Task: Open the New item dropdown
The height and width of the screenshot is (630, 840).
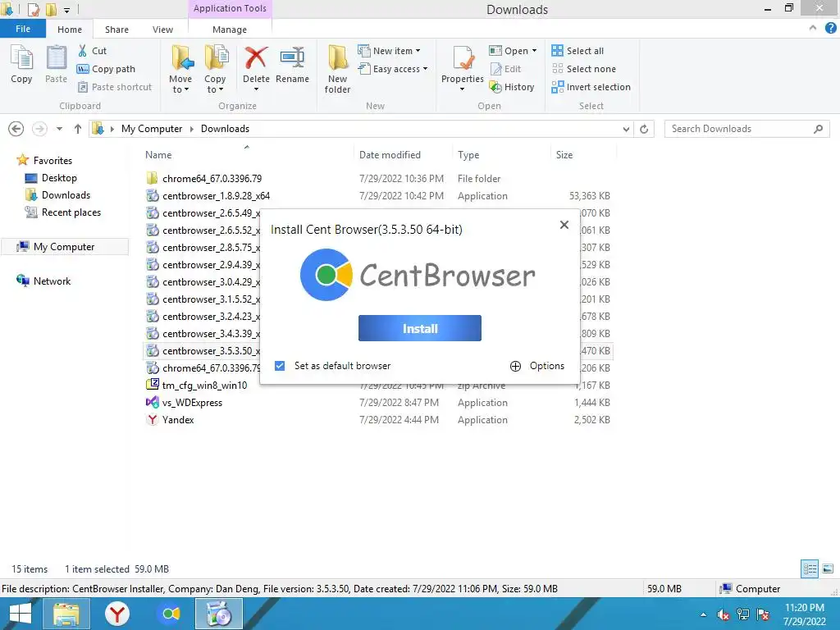Action: click(x=389, y=51)
